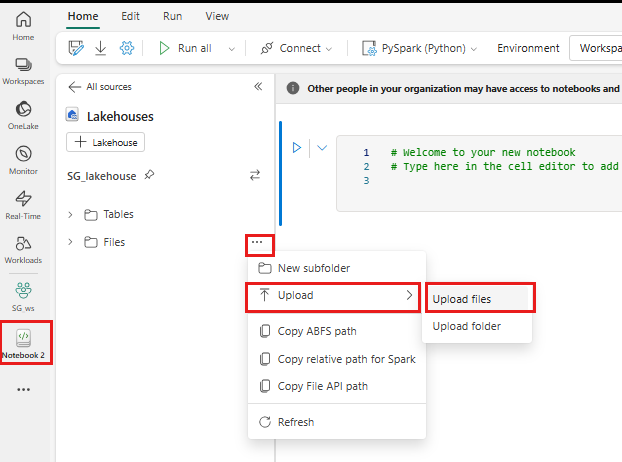Expand the Tables folder
This screenshot has width=622, height=462.
[70, 215]
